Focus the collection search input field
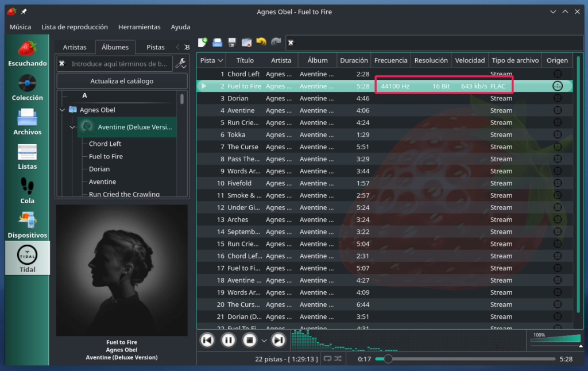The width and height of the screenshot is (588, 371). 119,63
